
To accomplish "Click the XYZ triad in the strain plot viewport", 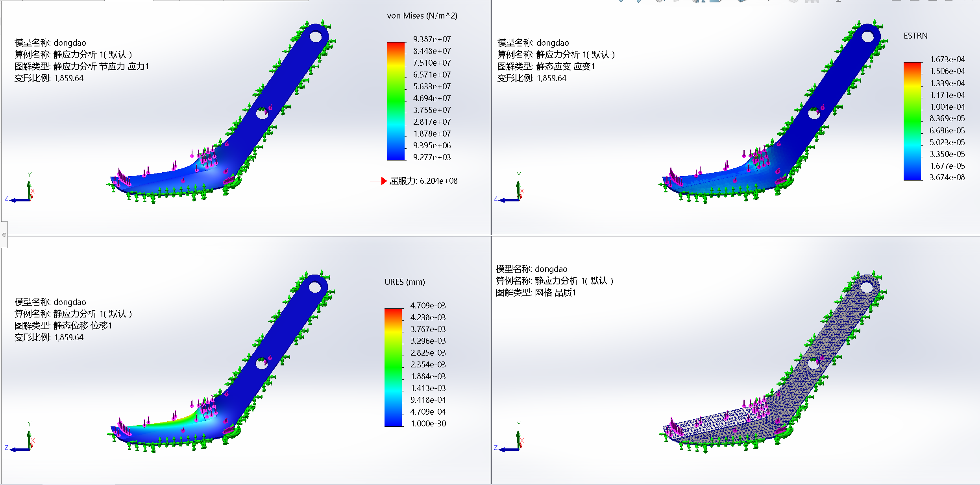I will pyautogui.click(x=509, y=188).
